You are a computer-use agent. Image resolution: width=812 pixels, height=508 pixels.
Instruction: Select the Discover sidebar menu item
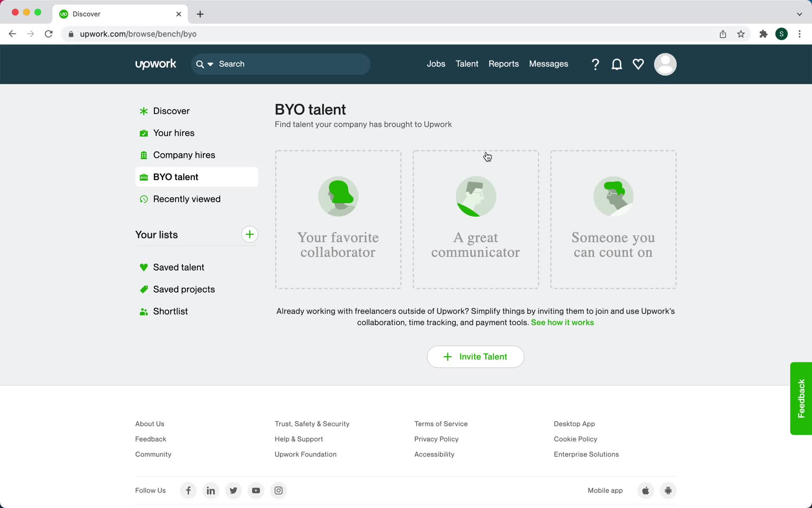[x=171, y=110]
